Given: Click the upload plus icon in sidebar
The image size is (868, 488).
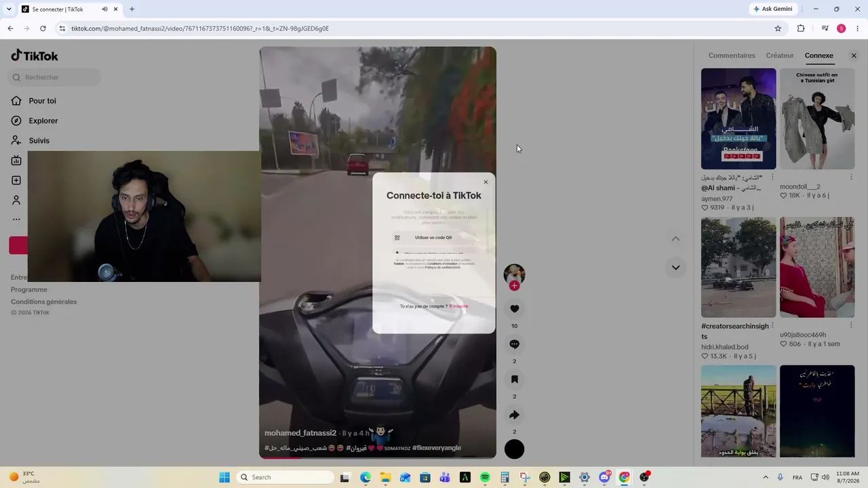Looking at the screenshot, I should (16, 180).
